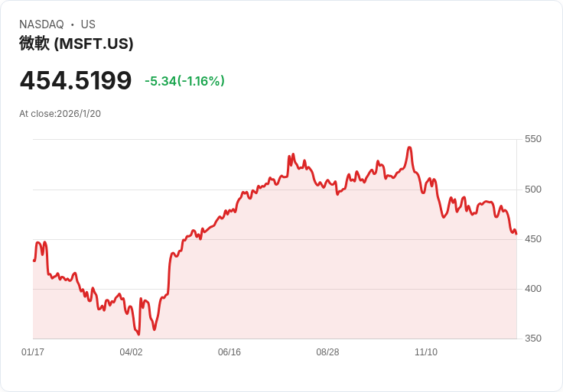Screen dimensions: 563x392
Task: Click the 400 price axis label
Action: point(533,288)
